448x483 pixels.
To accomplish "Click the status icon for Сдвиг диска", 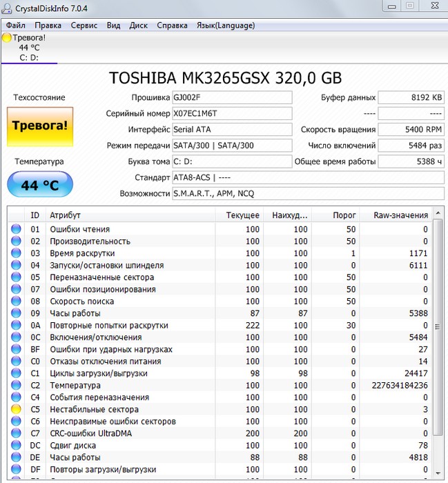I will (15, 445).
